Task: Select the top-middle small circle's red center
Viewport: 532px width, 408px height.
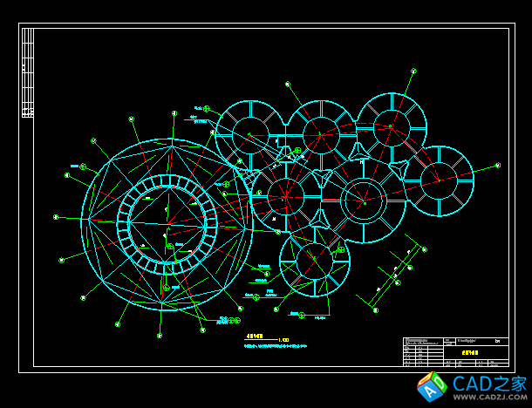Action: [x=320, y=133]
